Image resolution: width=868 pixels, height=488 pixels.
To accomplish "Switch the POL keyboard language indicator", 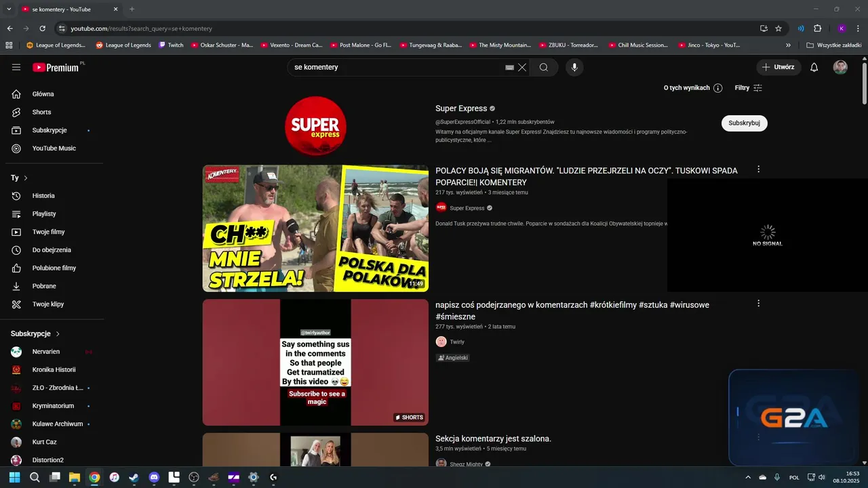I will point(794,478).
